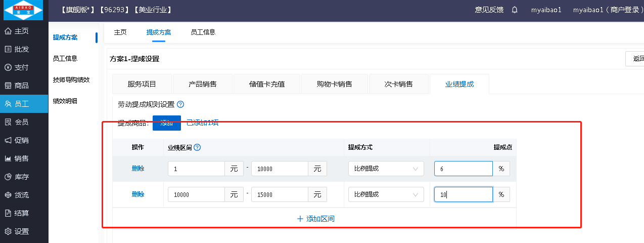Click the myaibao1（商户登录）account entry
Image resolution: width=644 pixels, height=243 pixels.
click(x=608, y=10)
